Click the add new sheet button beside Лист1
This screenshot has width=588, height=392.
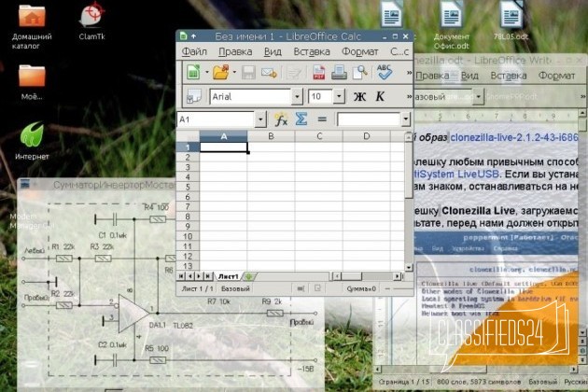coord(249,276)
